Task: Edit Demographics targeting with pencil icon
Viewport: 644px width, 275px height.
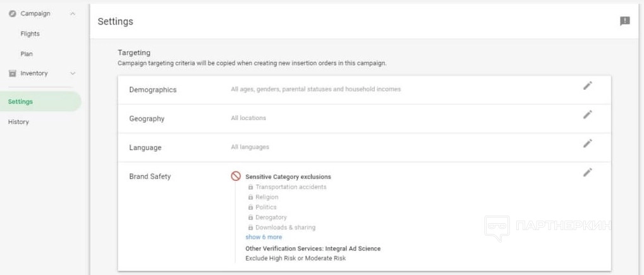Action: tap(588, 85)
